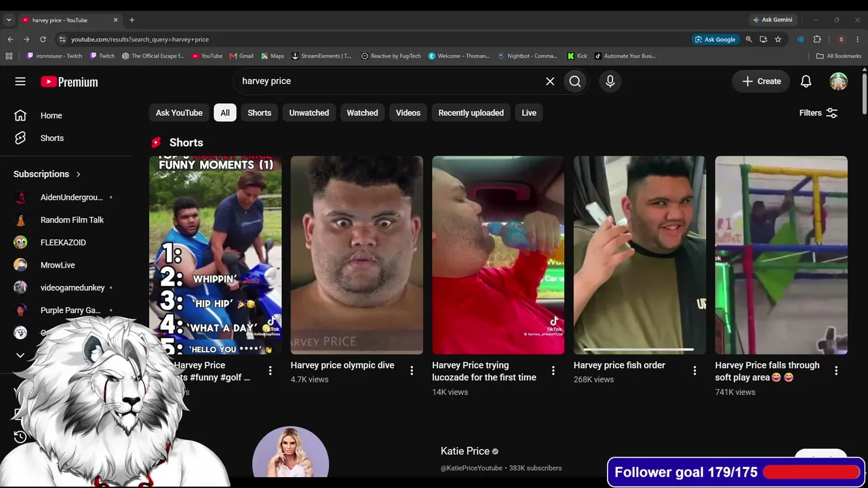
Task: Select the Recently uploaded chip
Action: tap(471, 113)
